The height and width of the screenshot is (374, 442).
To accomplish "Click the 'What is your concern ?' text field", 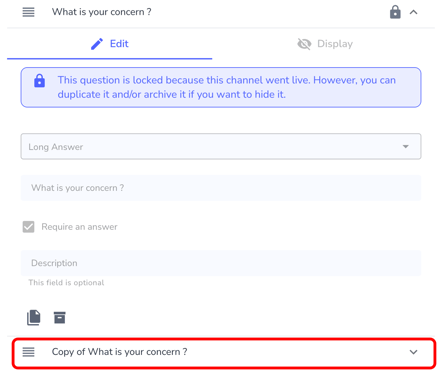I will (x=221, y=188).
